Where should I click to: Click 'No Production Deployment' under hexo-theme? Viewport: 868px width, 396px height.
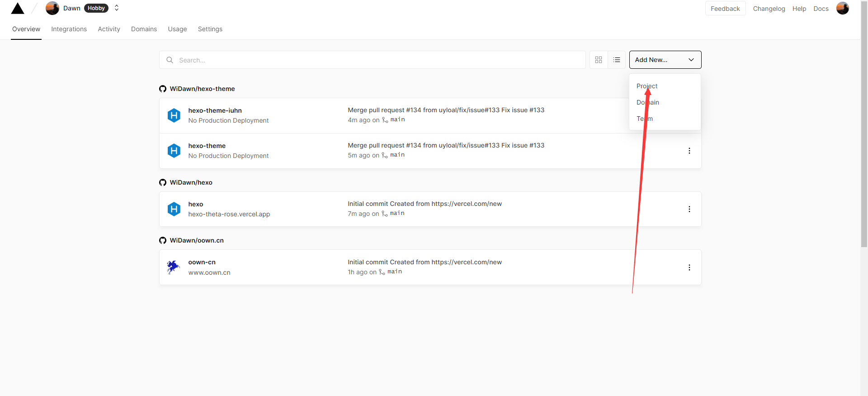[228, 156]
